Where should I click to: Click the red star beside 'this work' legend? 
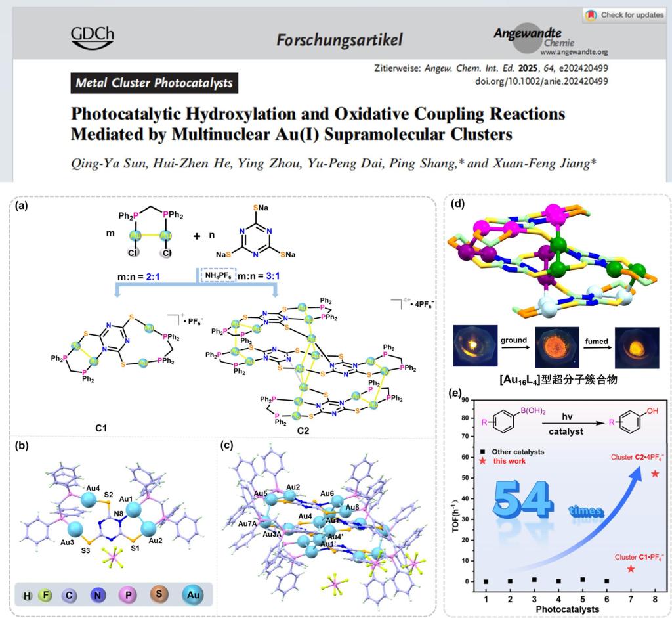tap(483, 462)
